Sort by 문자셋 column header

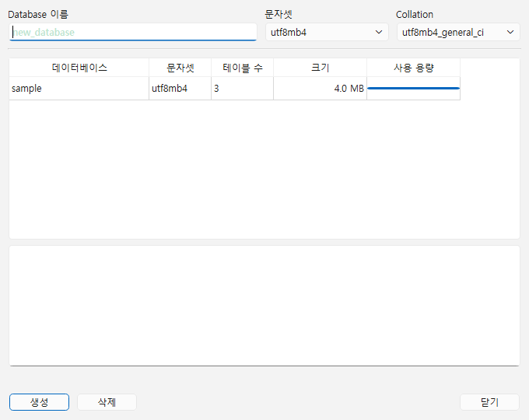tap(180, 68)
